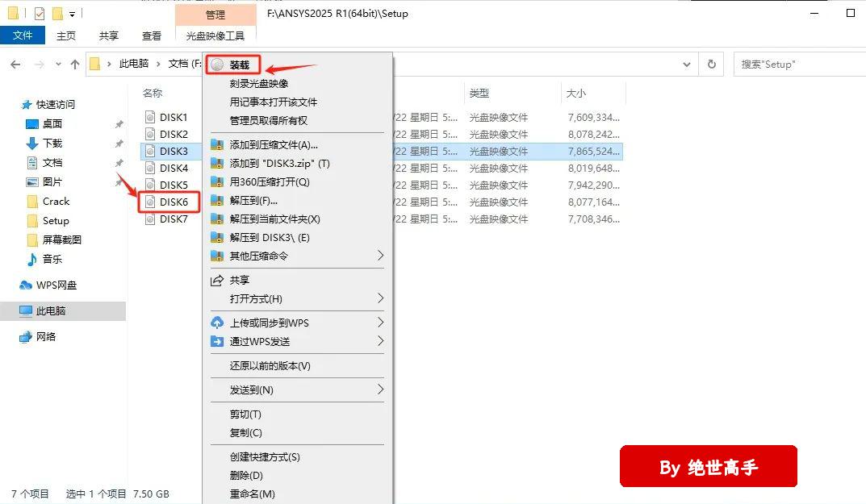Open WPS网盘 in the navigation pane
Screen dimensions: 866x504
[x=56, y=285]
